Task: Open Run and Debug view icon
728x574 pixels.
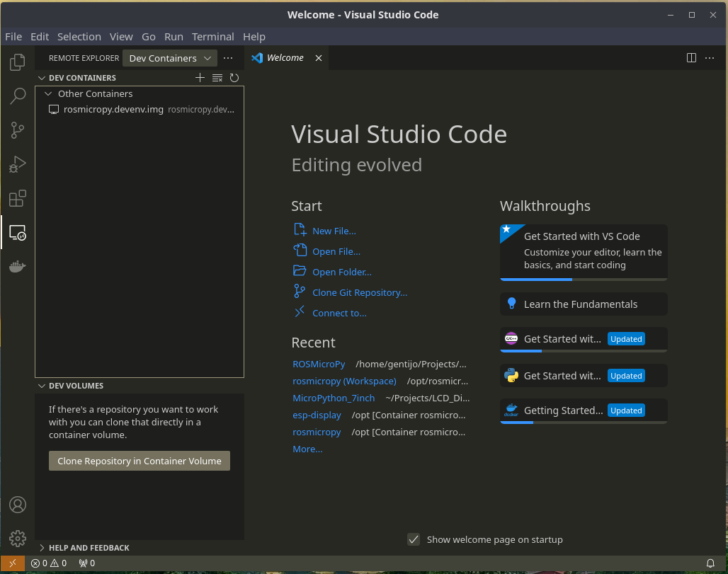Action: click(x=17, y=164)
